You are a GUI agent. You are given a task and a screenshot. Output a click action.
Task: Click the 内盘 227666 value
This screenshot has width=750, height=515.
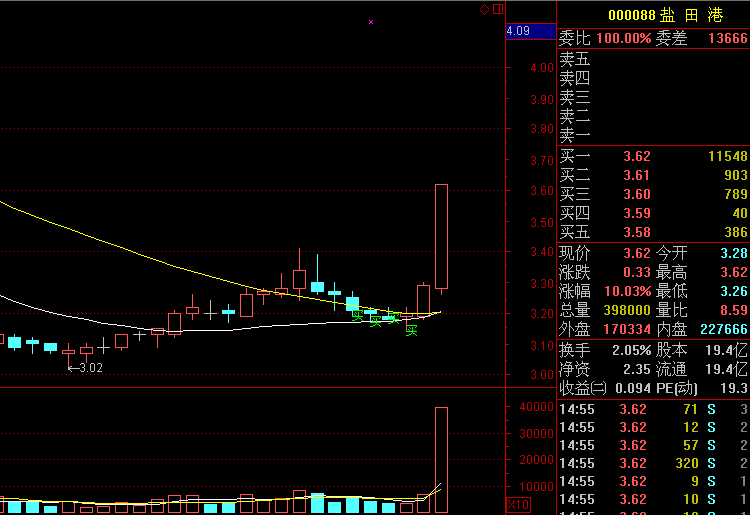coord(724,329)
